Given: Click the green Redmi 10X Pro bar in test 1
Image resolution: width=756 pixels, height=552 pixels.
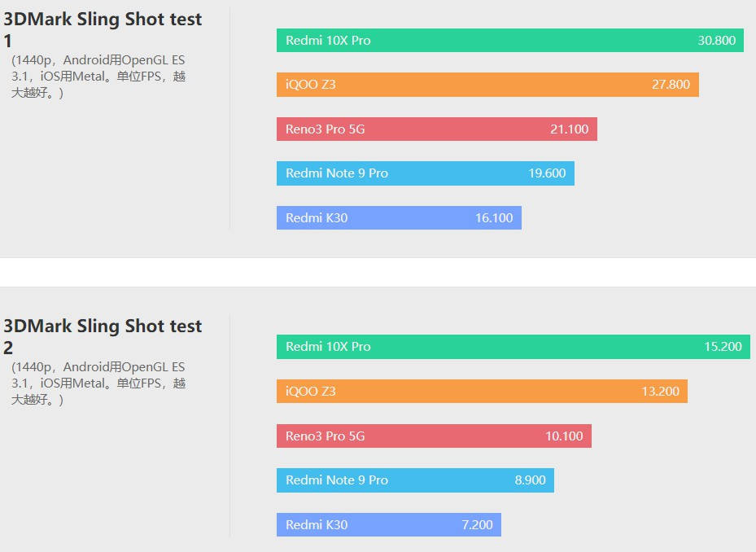Looking at the screenshot, I should pos(509,41).
